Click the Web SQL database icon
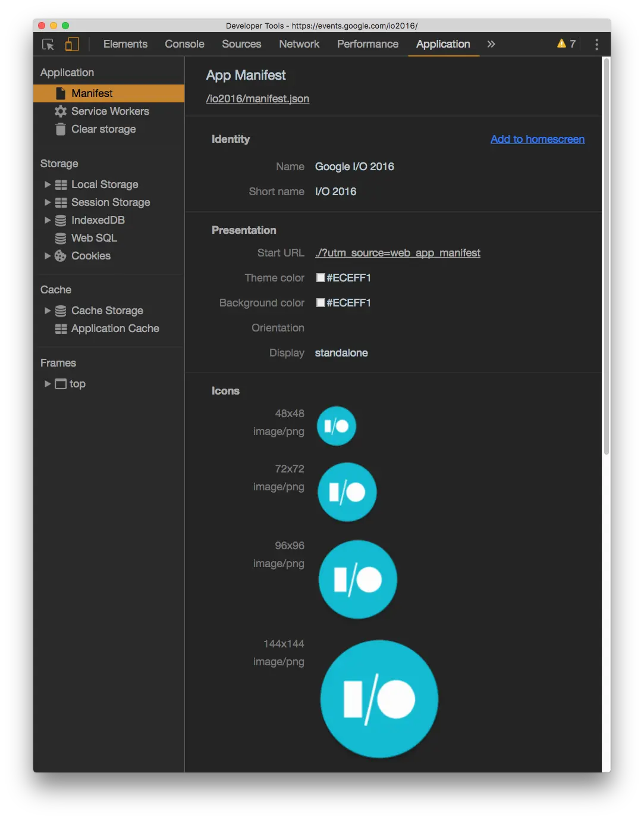The height and width of the screenshot is (820, 644). tap(61, 238)
